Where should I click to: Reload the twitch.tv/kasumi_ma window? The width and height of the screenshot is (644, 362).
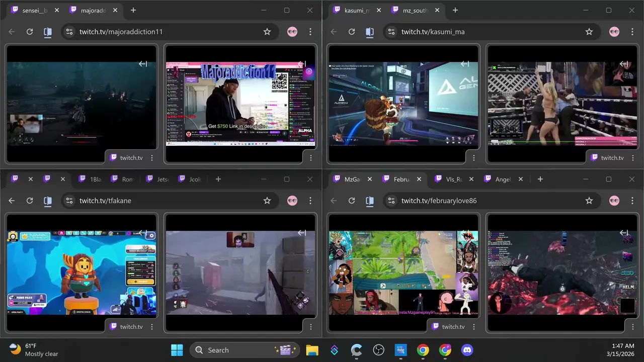[x=352, y=32]
